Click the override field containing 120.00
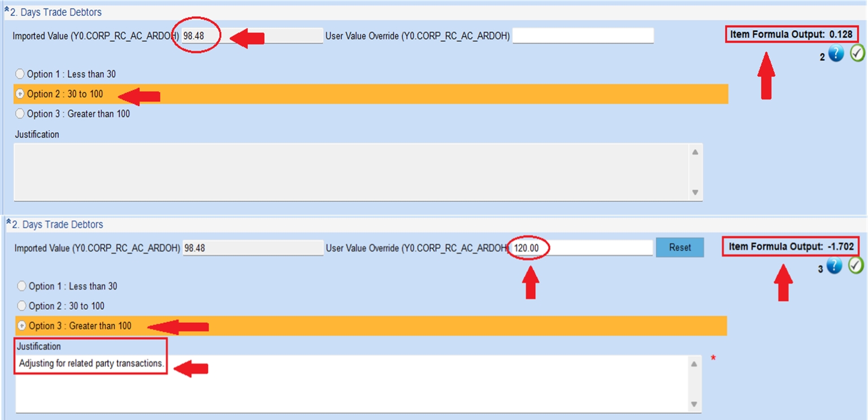This screenshot has width=868, height=420. click(582, 248)
